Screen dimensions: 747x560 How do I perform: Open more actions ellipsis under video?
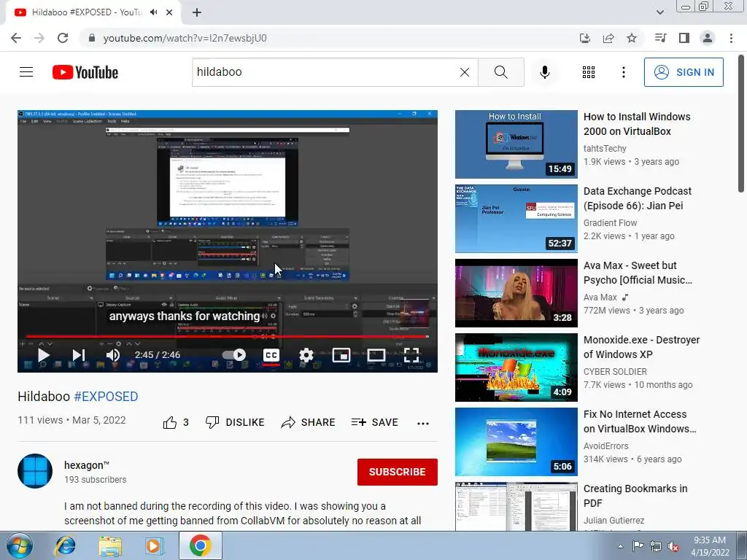point(423,423)
